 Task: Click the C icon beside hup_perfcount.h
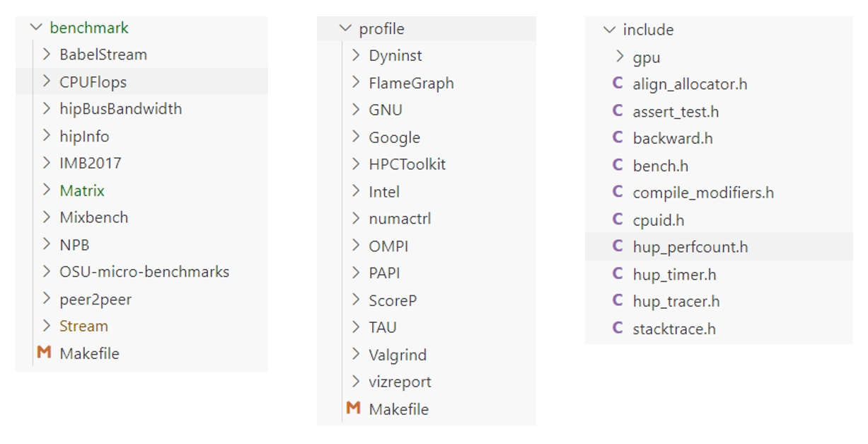(x=620, y=247)
